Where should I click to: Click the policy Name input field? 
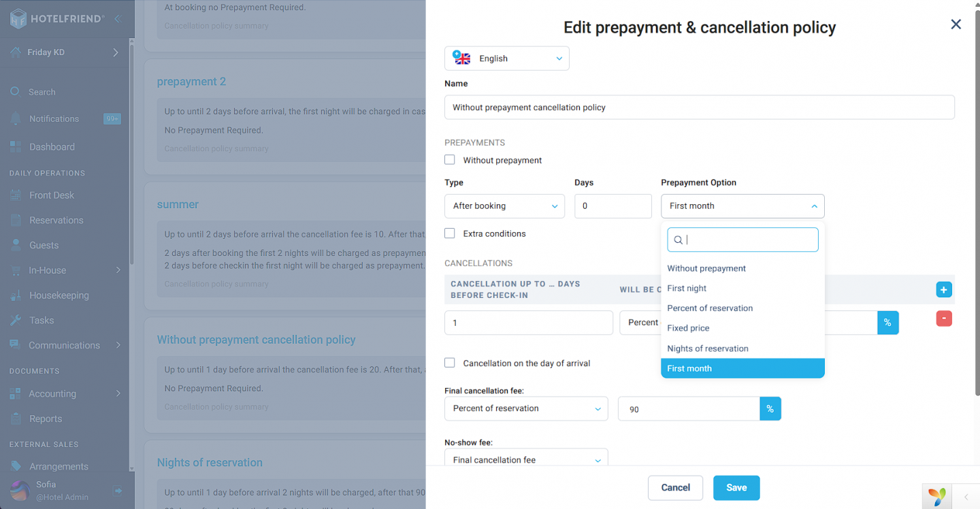pos(700,108)
